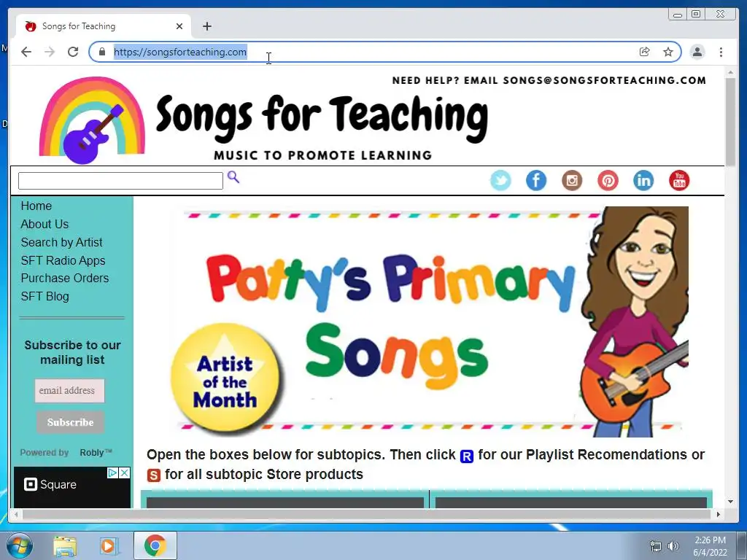Click the address bar URL

[x=180, y=52]
